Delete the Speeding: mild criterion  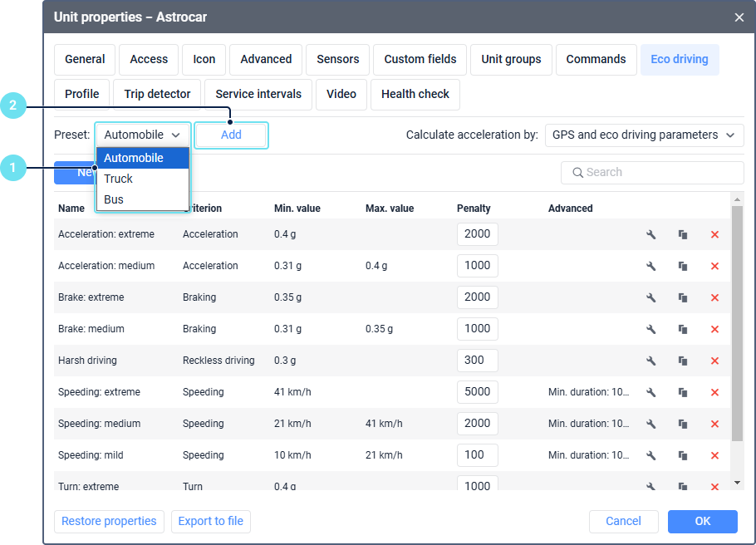click(714, 455)
